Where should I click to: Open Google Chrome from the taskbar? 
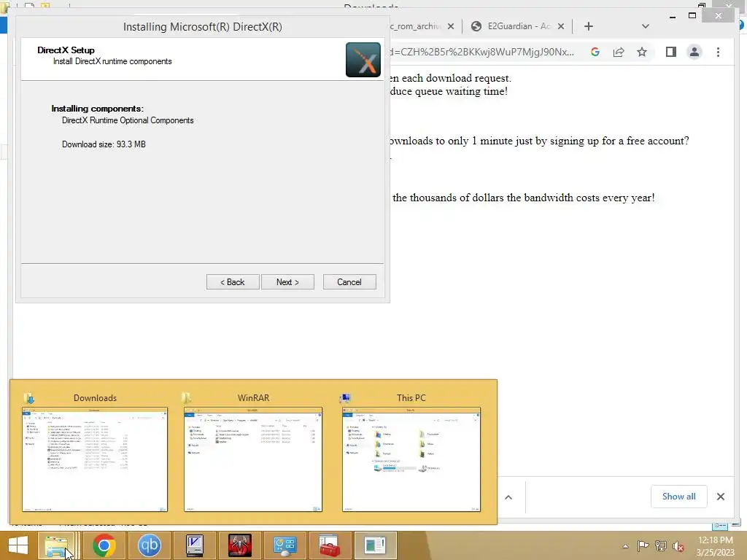click(x=104, y=545)
